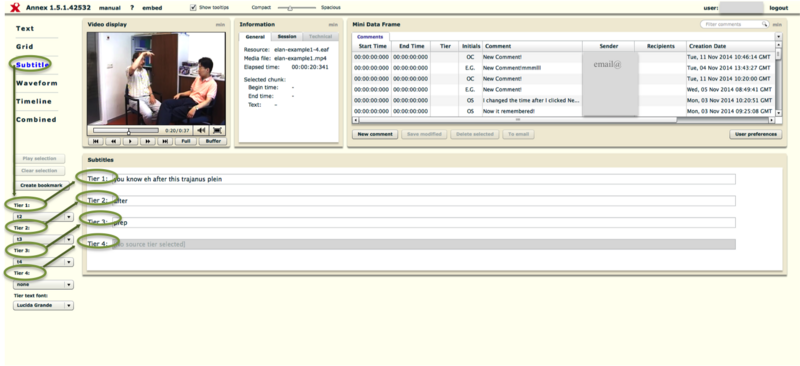The width and height of the screenshot is (800, 366).
Task: Click the Annex red logo icon
Action: 15,8
